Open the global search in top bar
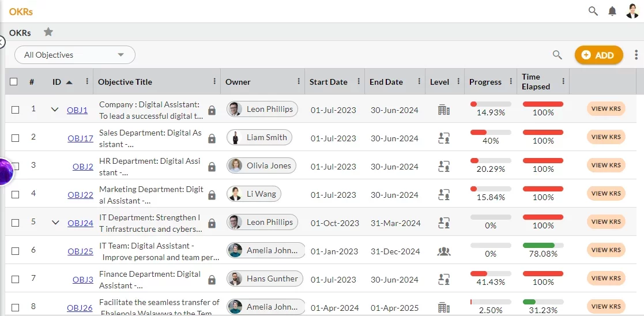 [593, 11]
